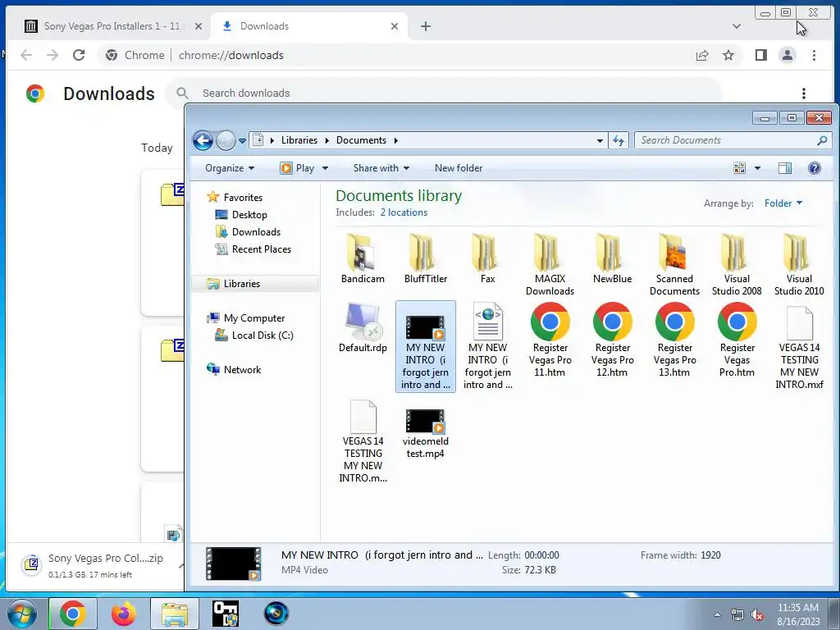Open the recent pages dropdown arrow
This screenshot has height=630, width=840.
(242, 141)
